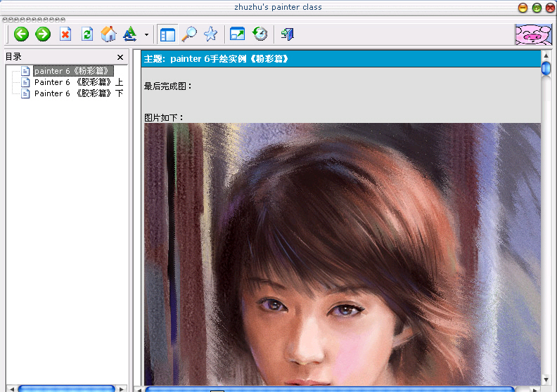Open Painter 6《胶彩篇》上 entry

pyautogui.click(x=79, y=82)
